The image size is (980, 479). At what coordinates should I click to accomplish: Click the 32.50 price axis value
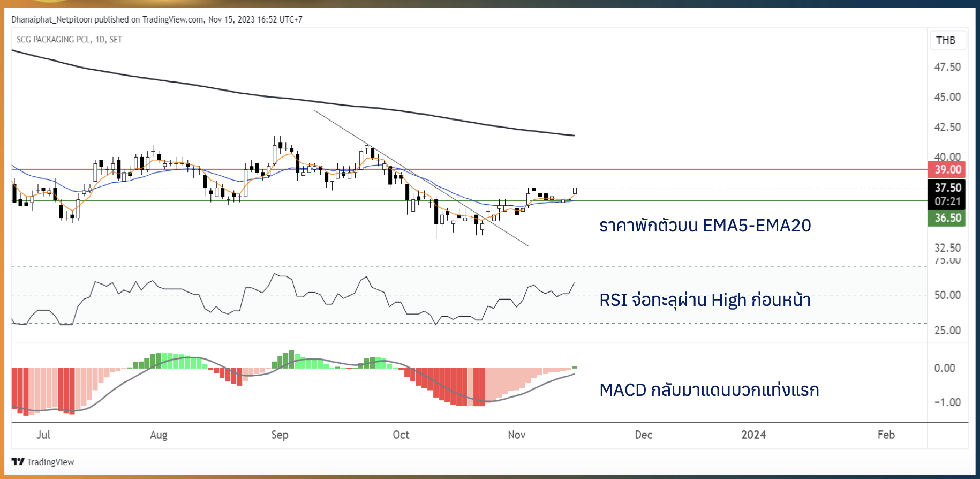click(x=947, y=248)
